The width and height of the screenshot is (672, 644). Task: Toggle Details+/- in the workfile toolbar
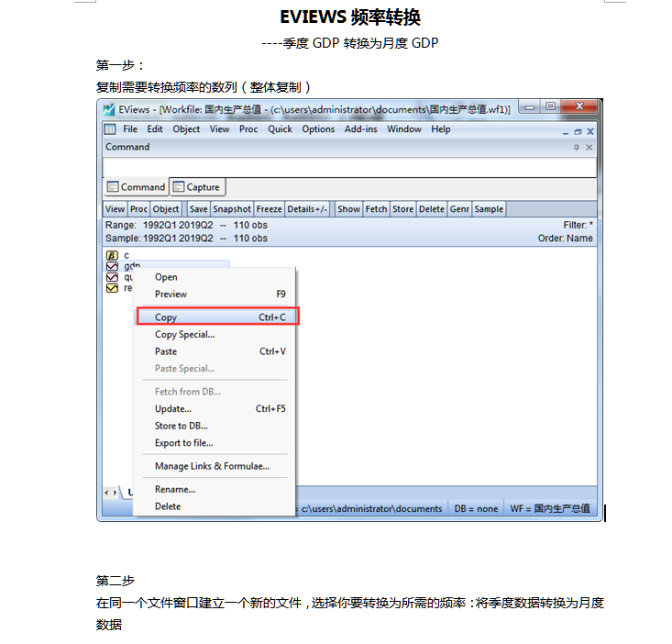307,209
